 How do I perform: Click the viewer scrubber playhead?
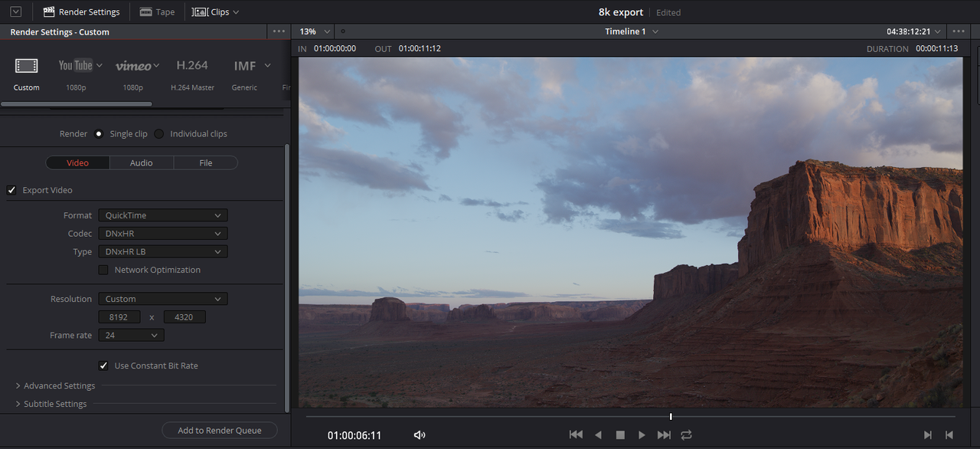pyautogui.click(x=671, y=416)
